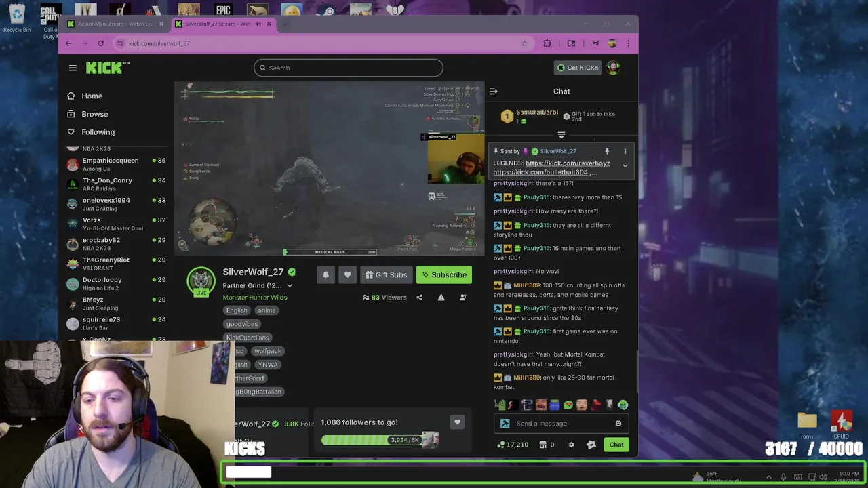
Task: Expand pinned message with chevron
Action: point(625,166)
